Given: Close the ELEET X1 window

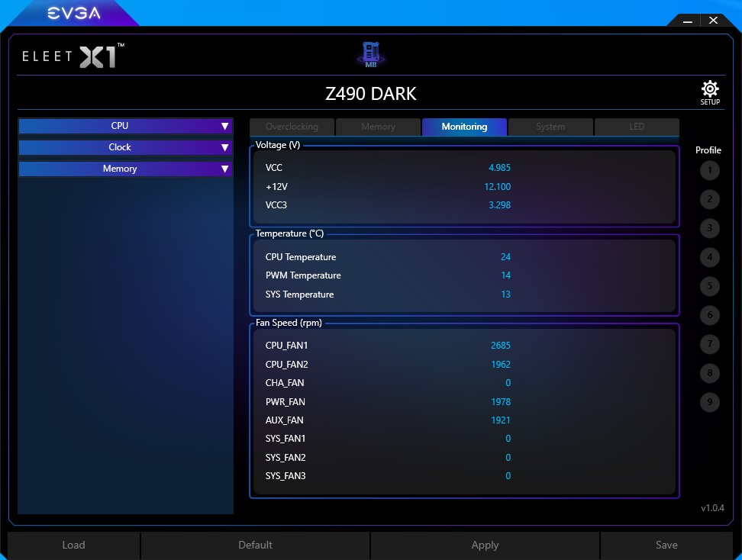Looking at the screenshot, I should (x=713, y=21).
